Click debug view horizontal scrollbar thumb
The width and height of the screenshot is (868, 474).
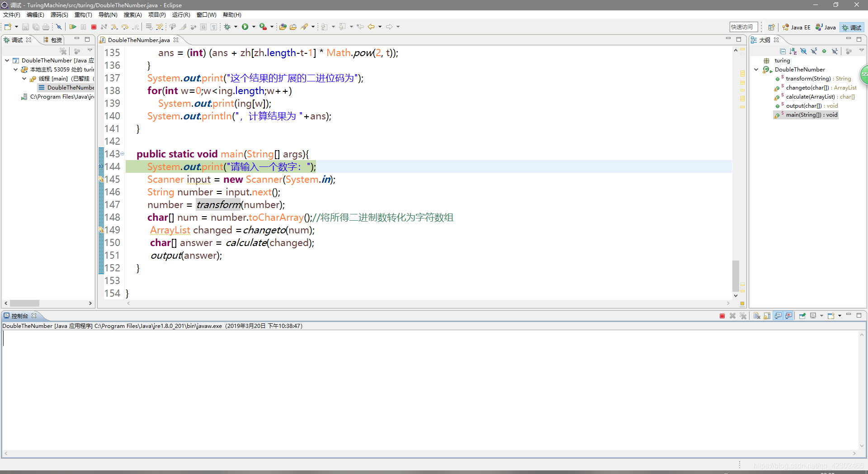pos(24,303)
